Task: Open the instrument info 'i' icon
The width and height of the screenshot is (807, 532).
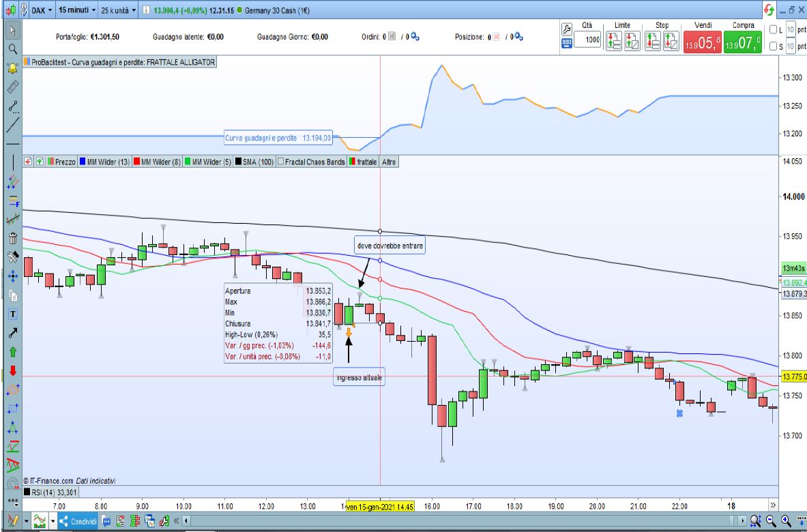Action: [x=146, y=10]
